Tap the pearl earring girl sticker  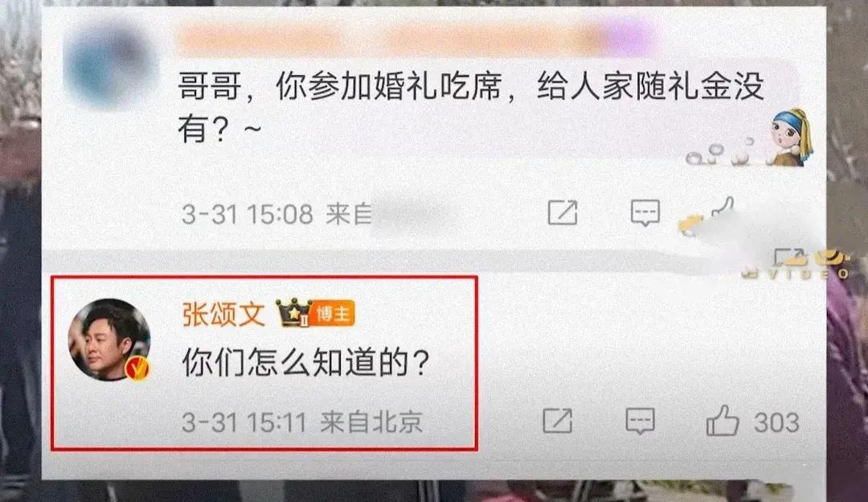click(792, 137)
